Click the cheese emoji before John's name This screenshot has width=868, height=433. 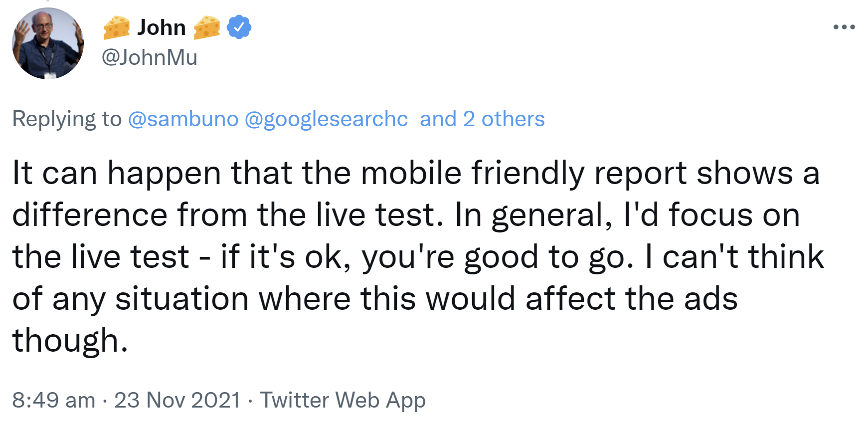coord(116,27)
